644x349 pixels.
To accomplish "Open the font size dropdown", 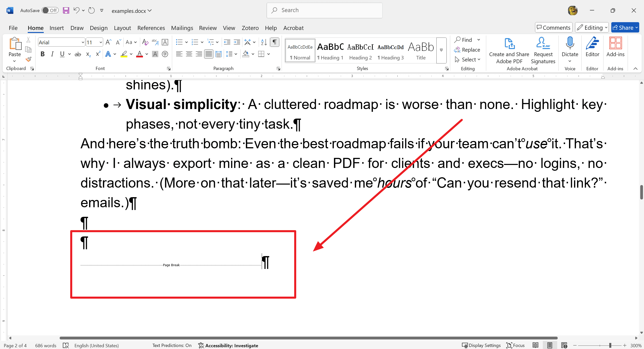I will (101, 42).
